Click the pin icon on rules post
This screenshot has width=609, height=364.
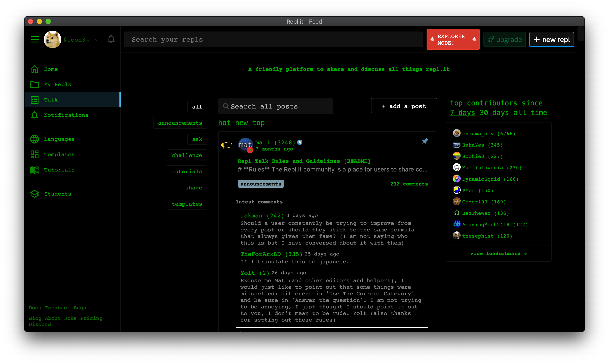click(x=425, y=141)
